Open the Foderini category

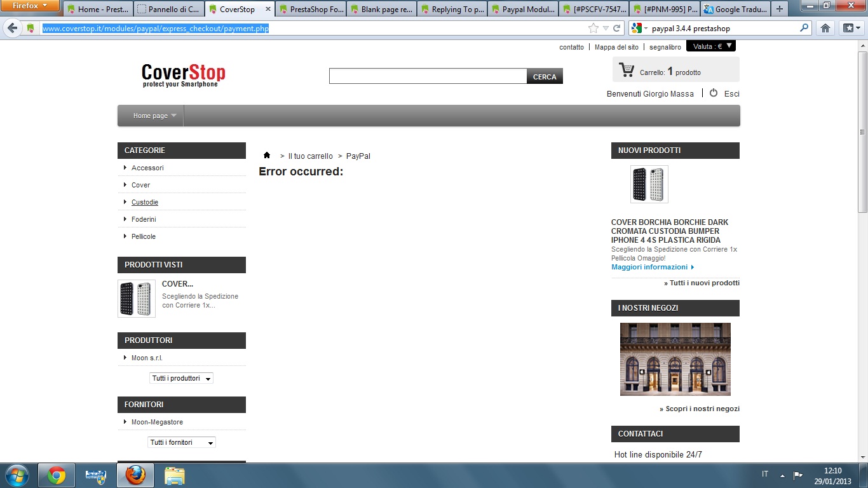point(144,219)
